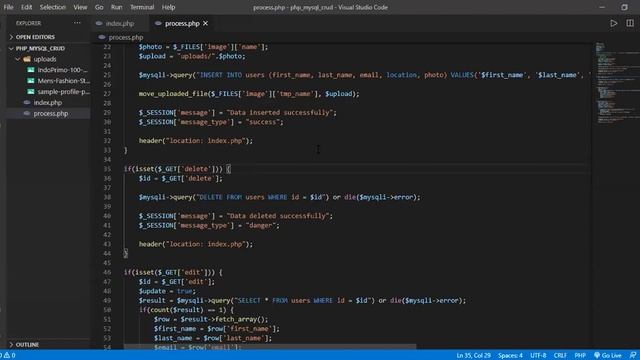640x360 pixels.
Task: Go to line via Ln 35, Col 29
Action: point(473,356)
